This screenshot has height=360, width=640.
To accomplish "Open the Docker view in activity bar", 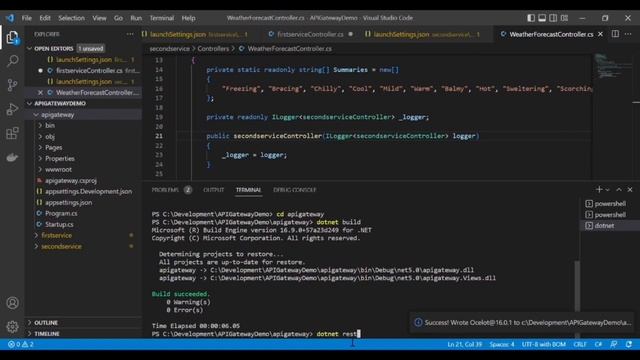I will pyautogui.click(x=12, y=157).
